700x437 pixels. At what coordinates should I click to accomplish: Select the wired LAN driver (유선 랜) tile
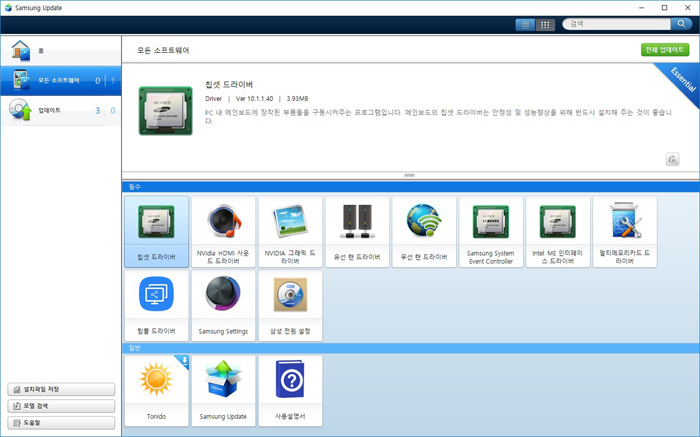[x=357, y=232]
